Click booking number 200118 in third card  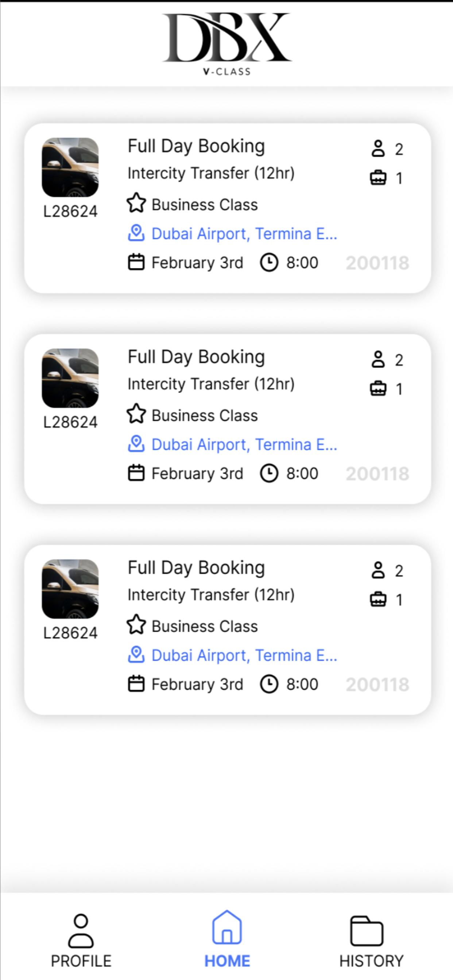pyautogui.click(x=377, y=684)
